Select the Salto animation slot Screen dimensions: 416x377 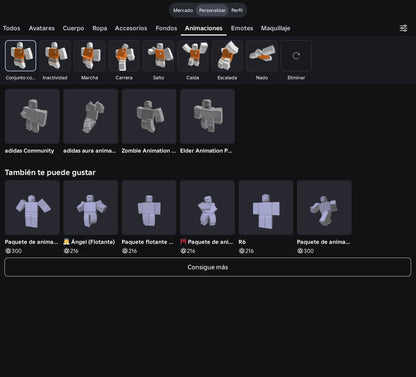(159, 56)
